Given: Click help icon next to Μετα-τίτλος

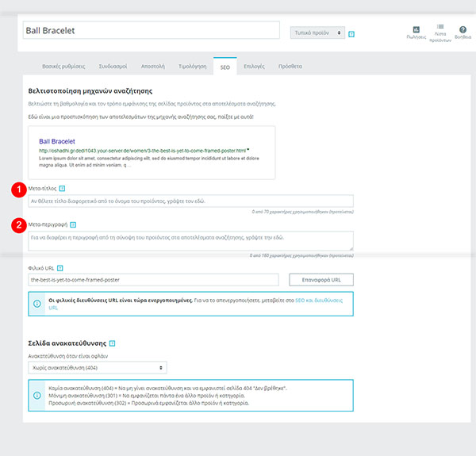Looking at the screenshot, I should click(62, 189).
